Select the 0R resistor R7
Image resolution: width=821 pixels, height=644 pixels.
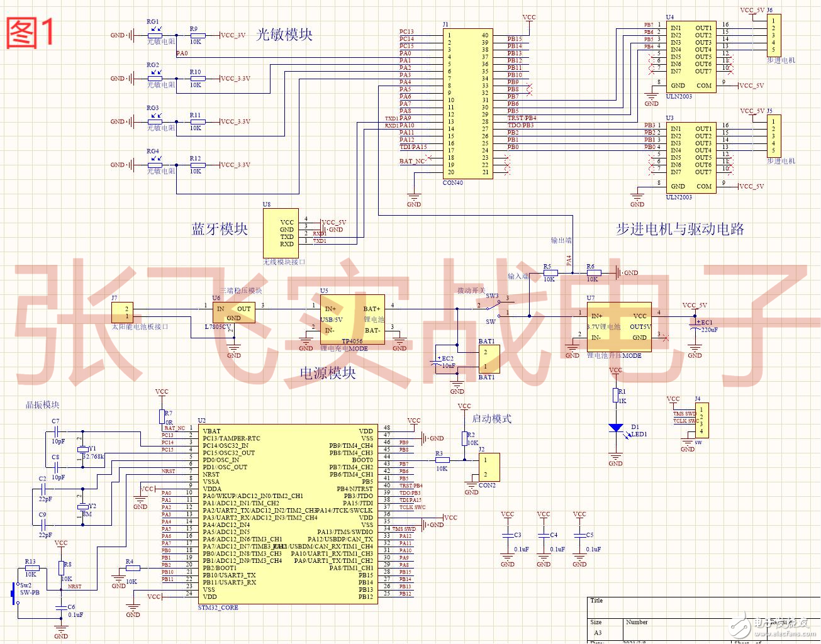161,417
